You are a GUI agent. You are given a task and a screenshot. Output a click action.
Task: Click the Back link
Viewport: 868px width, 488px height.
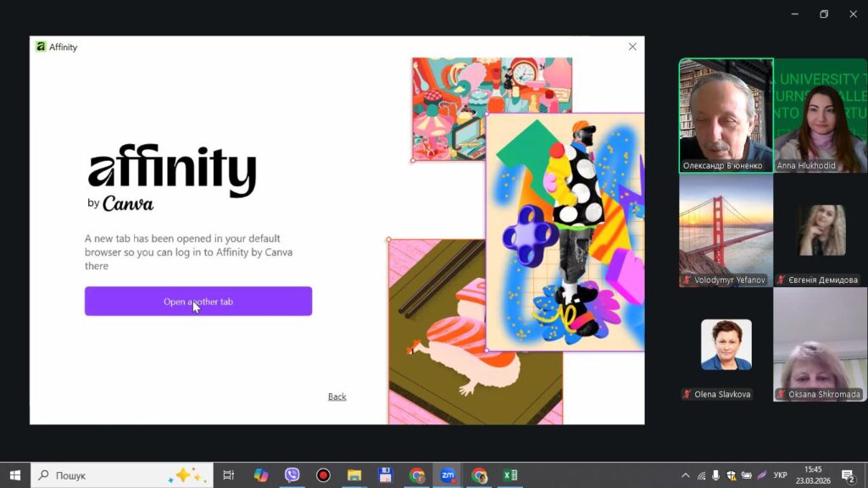337,396
